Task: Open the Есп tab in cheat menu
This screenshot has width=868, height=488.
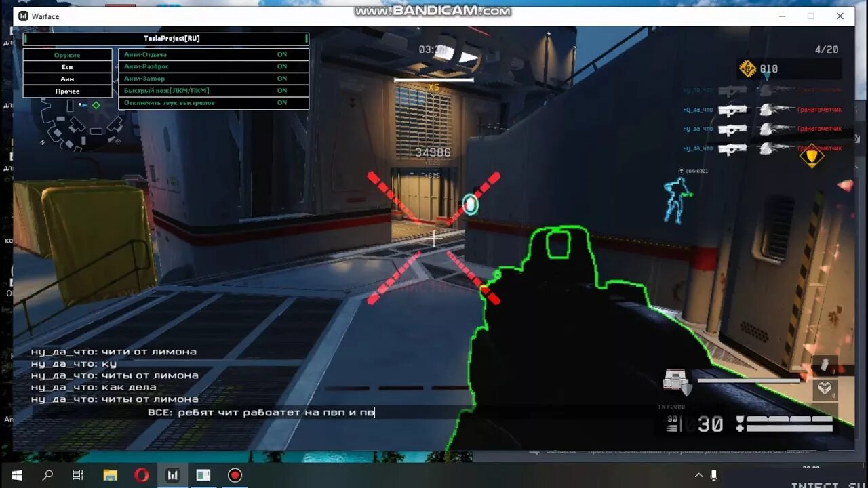Action: point(67,67)
